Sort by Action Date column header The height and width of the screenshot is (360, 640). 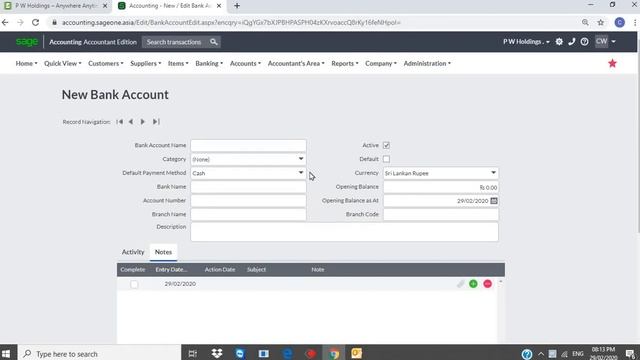(x=220, y=269)
